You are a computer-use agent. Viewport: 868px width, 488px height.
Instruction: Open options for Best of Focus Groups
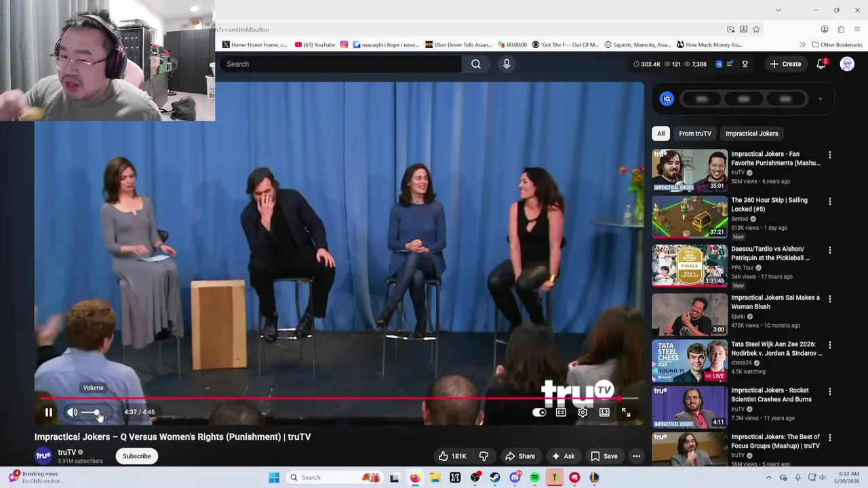tap(829, 438)
